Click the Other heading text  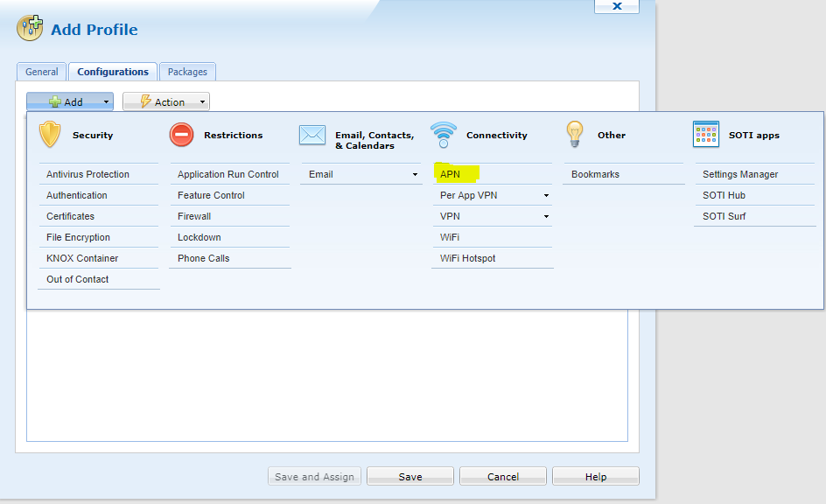(x=612, y=136)
